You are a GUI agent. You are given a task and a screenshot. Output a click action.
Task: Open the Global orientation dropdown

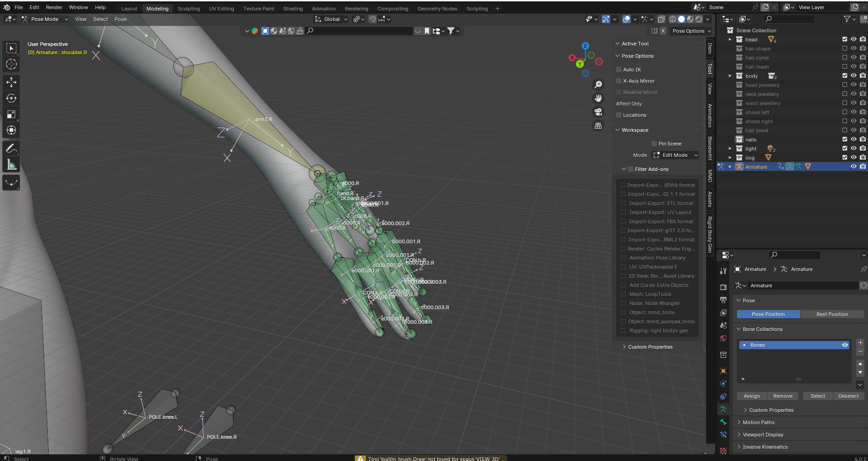pyautogui.click(x=331, y=19)
